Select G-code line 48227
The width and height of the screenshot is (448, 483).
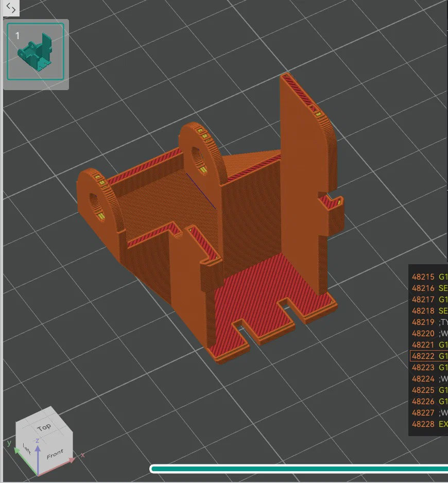click(x=428, y=412)
